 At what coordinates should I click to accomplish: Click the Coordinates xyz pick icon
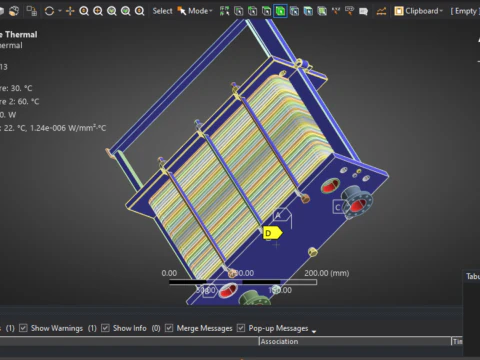coord(336,11)
